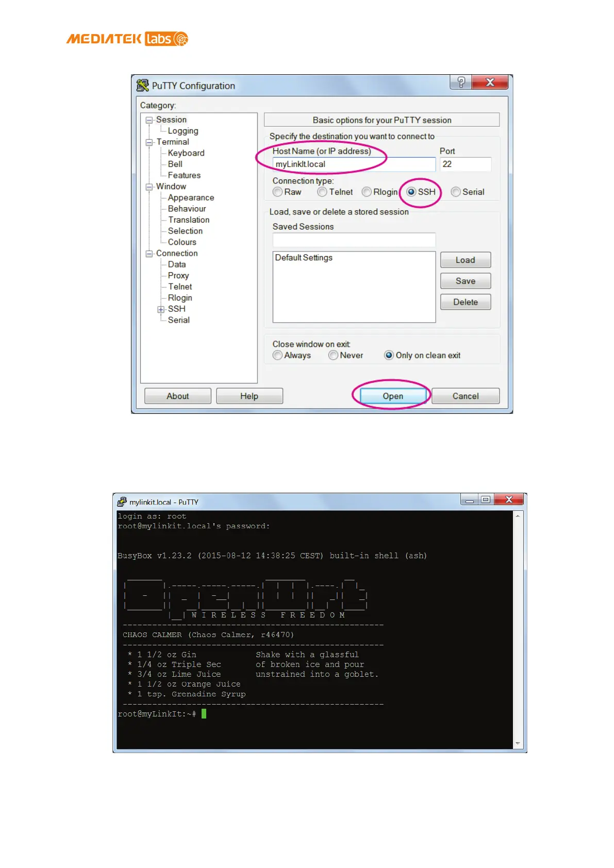Select the Rlogin connection type
Screen dimensions: 614x868
367,192
